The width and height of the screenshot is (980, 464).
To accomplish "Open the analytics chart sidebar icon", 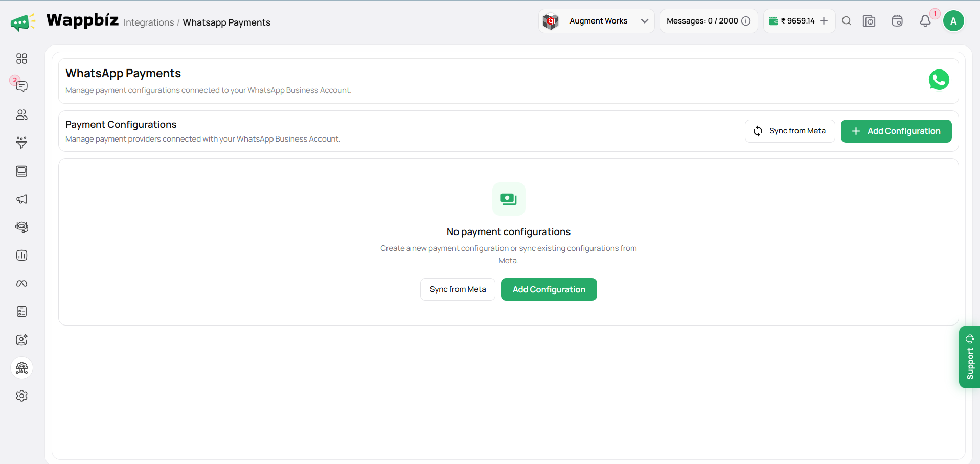I will click(x=21, y=256).
